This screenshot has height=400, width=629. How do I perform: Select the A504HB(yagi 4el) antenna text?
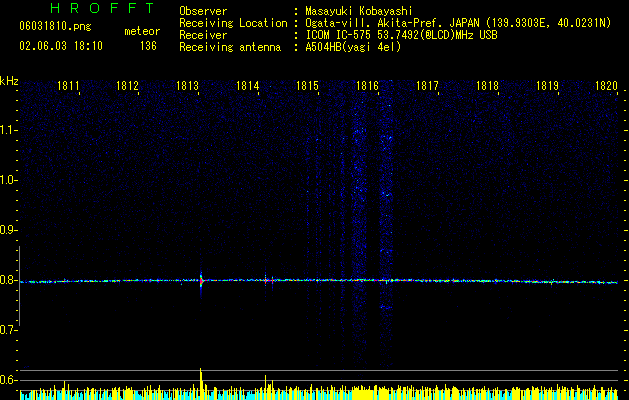pos(353,47)
